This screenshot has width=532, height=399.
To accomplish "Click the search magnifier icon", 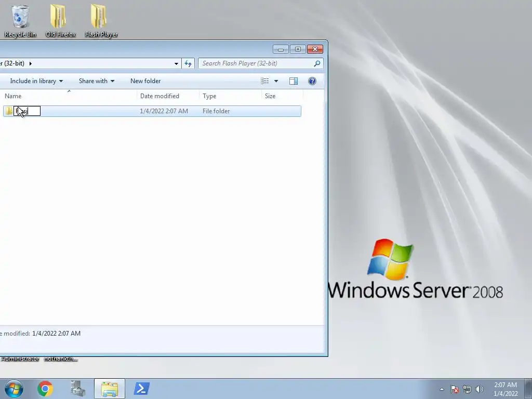I will pos(317,63).
